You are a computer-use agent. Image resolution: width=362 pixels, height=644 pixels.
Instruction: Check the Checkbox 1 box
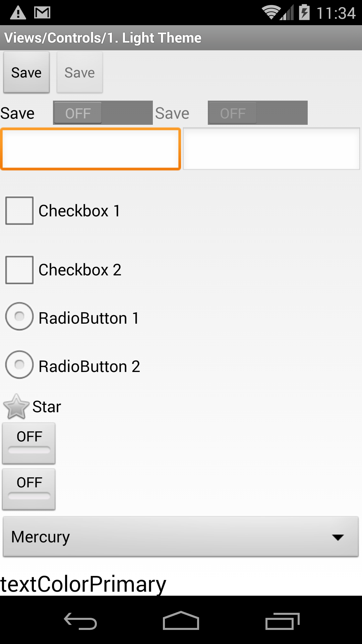coord(19,211)
